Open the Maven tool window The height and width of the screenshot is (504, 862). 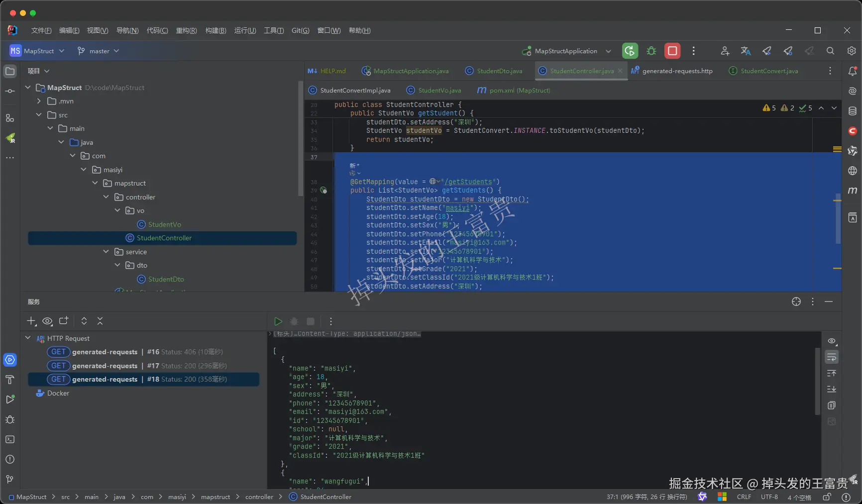click(x=853, y=191)
